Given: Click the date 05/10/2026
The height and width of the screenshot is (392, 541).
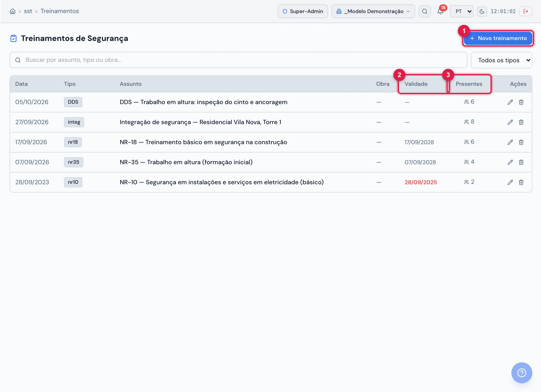Looking at the screenshot, I should point(32,102).
